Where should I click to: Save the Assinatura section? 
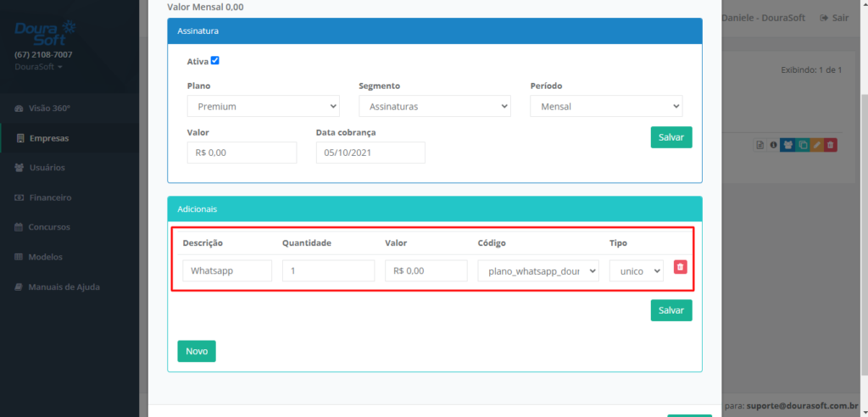(671, 137)
